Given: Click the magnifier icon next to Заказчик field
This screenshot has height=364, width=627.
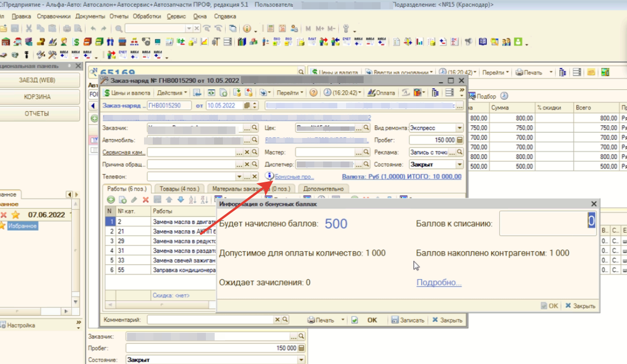Looking at the screenshot, I should point(254,128).
